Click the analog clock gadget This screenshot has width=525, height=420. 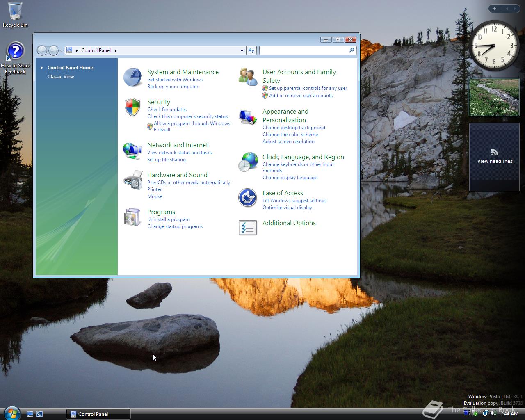coord(494,46)
